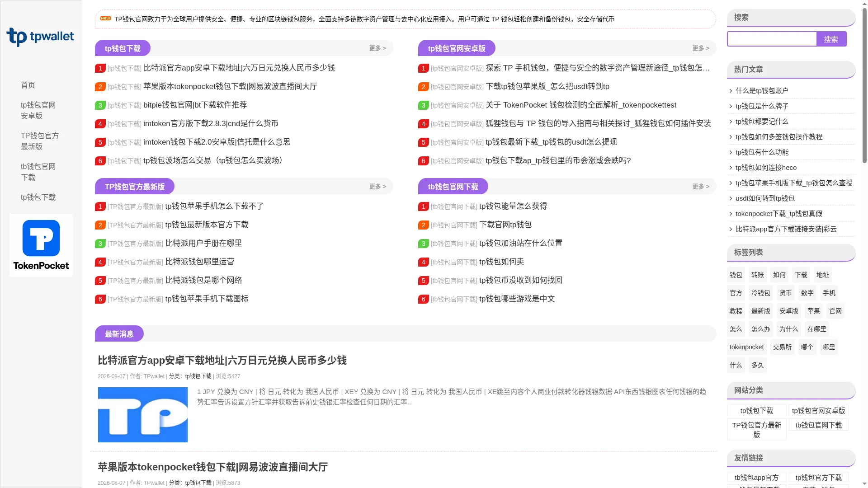Expand 更多 for TP钱包官方最新版 section
This screenshot has height=488, width=868.
377,187
